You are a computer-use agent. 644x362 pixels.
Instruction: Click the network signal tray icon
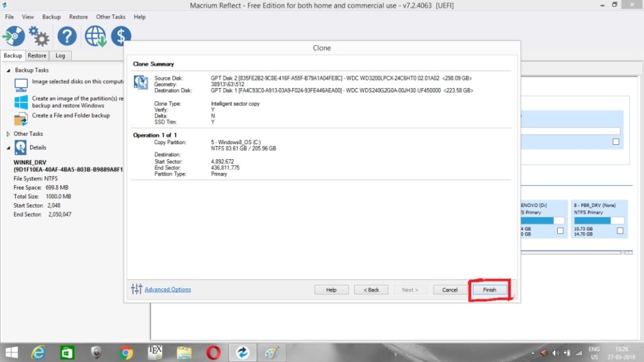click(x=579, y=353)
